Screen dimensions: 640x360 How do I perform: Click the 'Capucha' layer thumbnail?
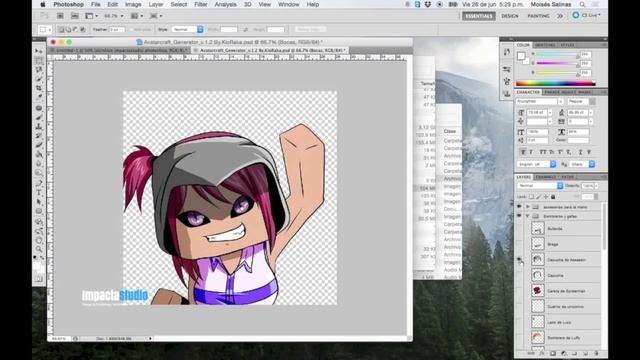pos(538,275)
